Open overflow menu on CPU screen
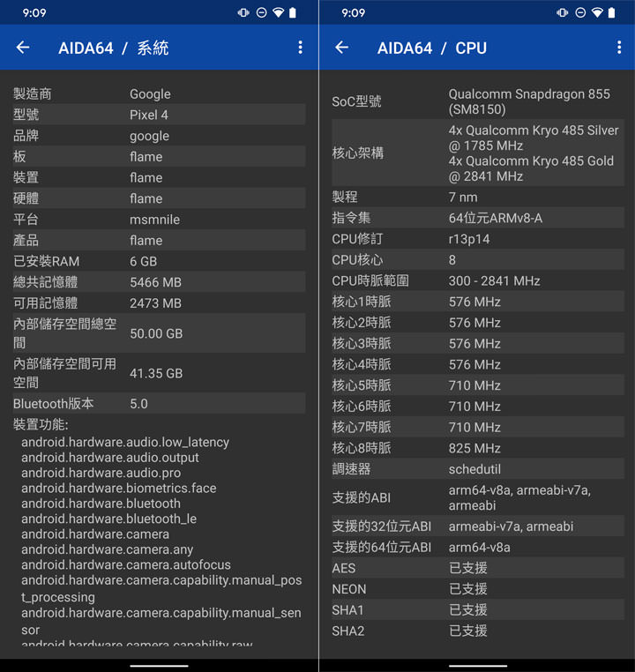The image size is (635, 672). pos(619,48)
